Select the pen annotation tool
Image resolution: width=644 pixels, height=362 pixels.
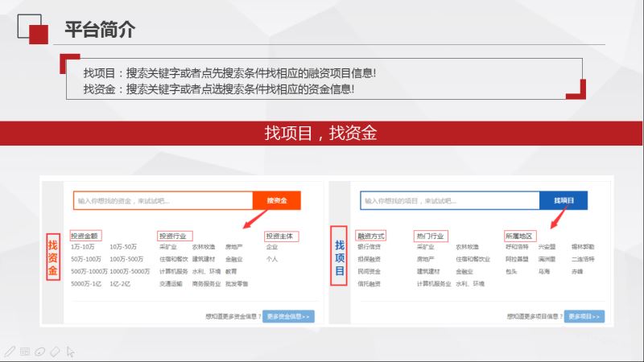pos(9,352)
